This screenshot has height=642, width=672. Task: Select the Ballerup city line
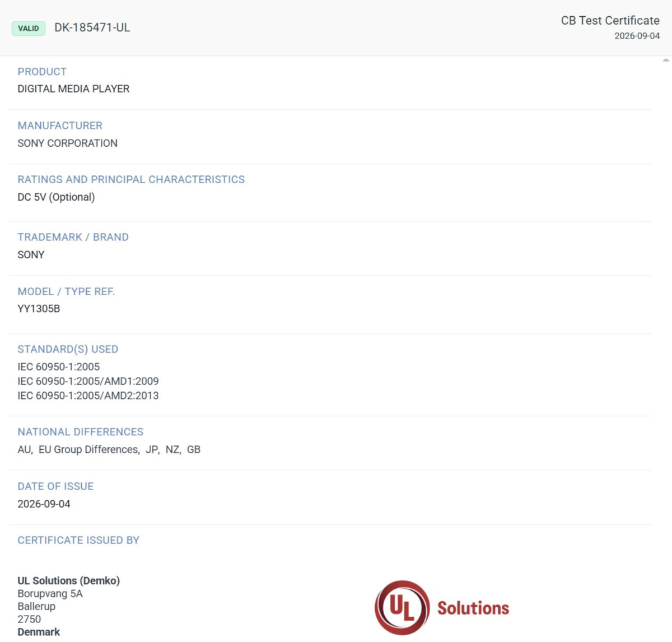pyautogui.click(x=36, y=607)
